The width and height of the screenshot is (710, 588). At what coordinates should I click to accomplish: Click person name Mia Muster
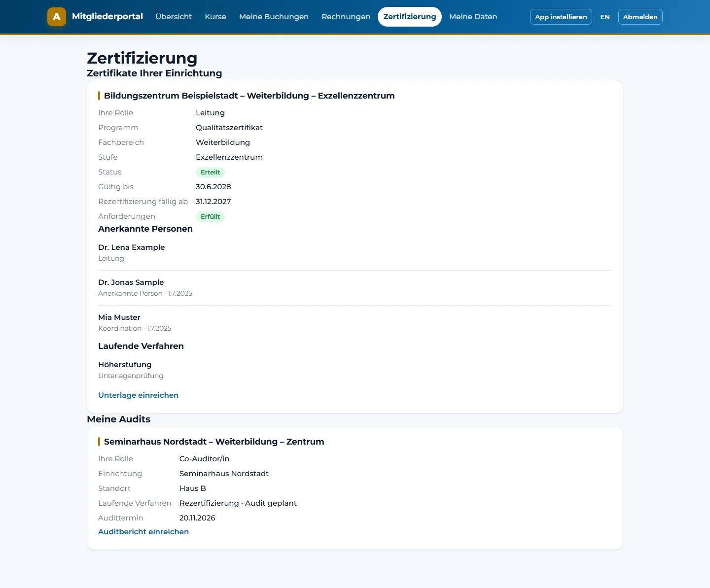click(119, 317)
